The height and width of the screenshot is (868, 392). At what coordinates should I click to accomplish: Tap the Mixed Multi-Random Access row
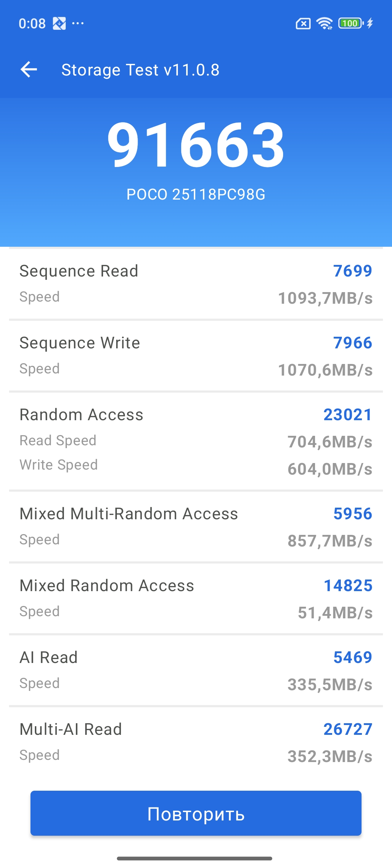click(x=196, y=527)
